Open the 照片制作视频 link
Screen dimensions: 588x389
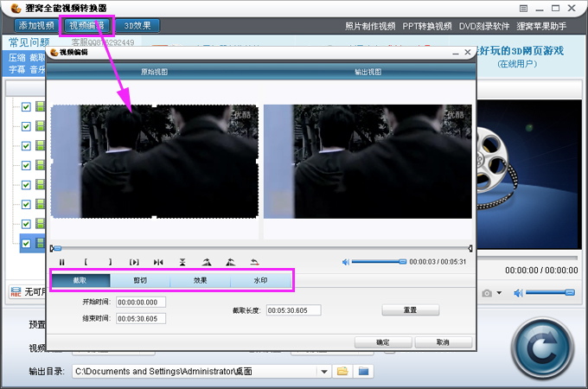[370, 26]
